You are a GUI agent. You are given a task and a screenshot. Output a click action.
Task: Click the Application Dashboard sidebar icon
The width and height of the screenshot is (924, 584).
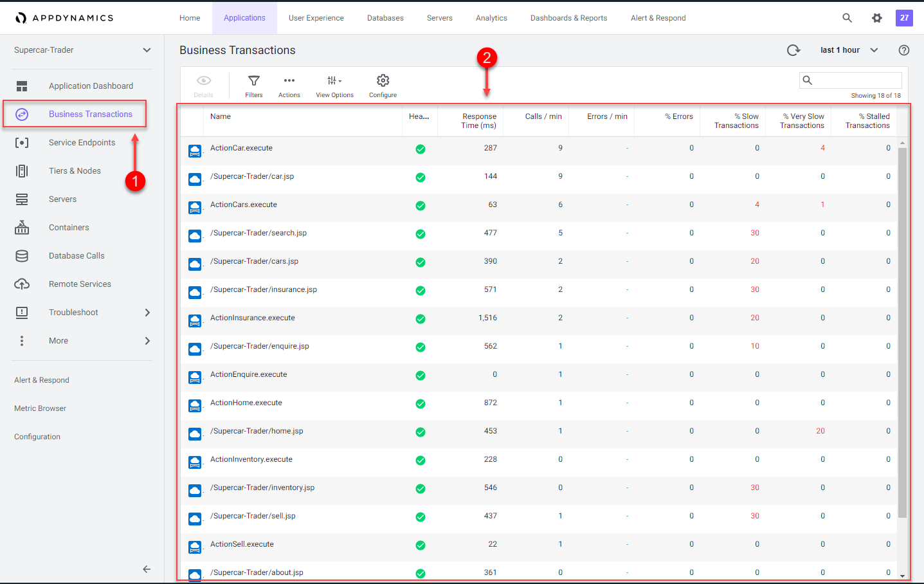[x=22, y=86]
